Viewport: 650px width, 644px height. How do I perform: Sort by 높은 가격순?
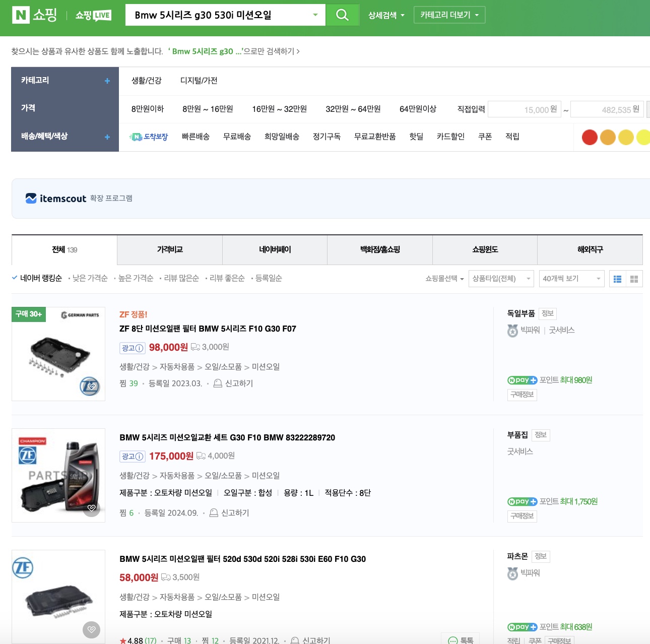(x=136, y=278)
